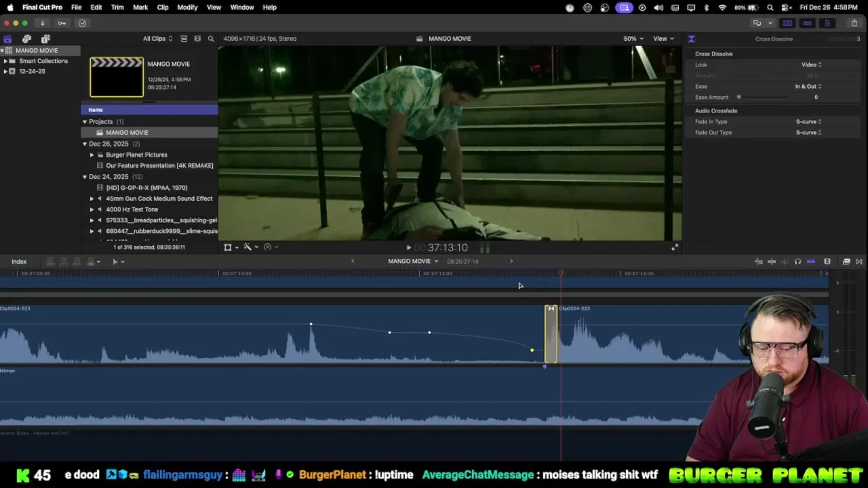Open the crop and transform tools menu
This screenshot has height=488, width=868.
point(231,247)
